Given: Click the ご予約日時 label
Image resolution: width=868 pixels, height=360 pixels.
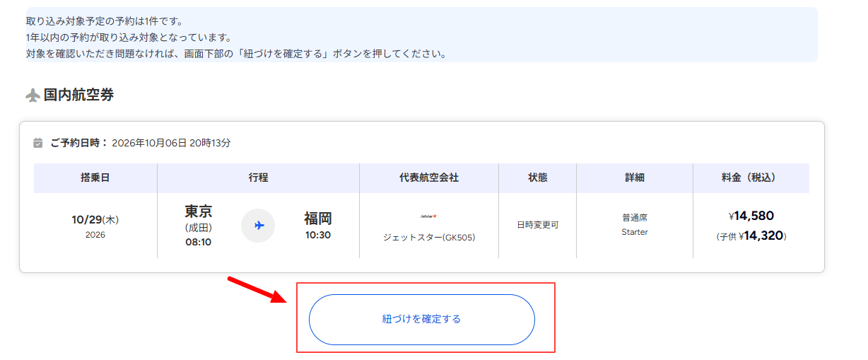Looking at the screenshot, I should tap(78, 143).
